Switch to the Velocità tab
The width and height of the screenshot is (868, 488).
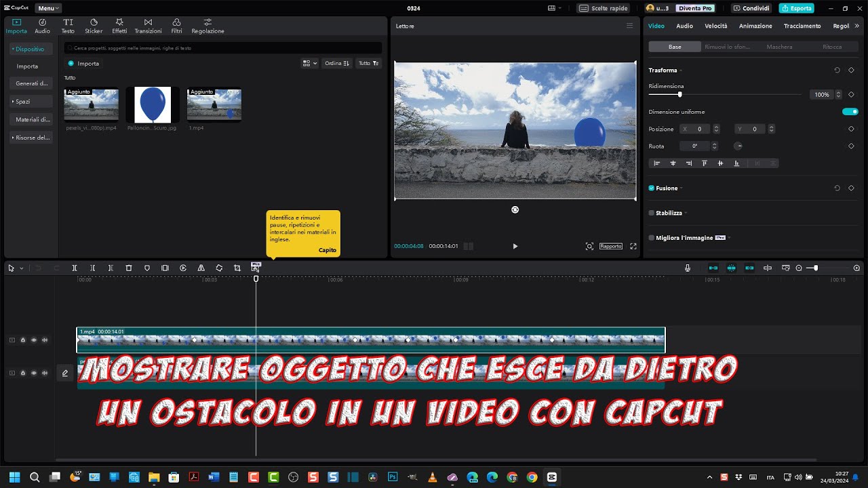pos(716,26)
